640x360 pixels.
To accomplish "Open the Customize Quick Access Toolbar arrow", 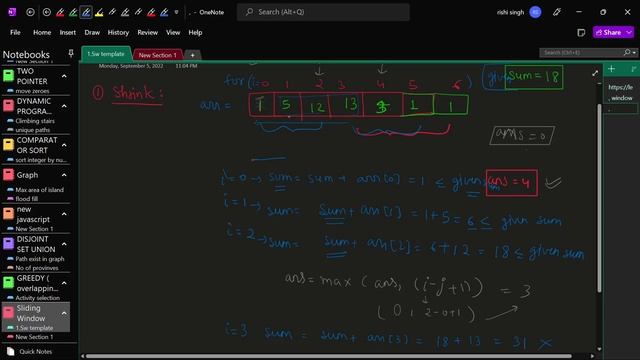I will (x=176, y=12).
